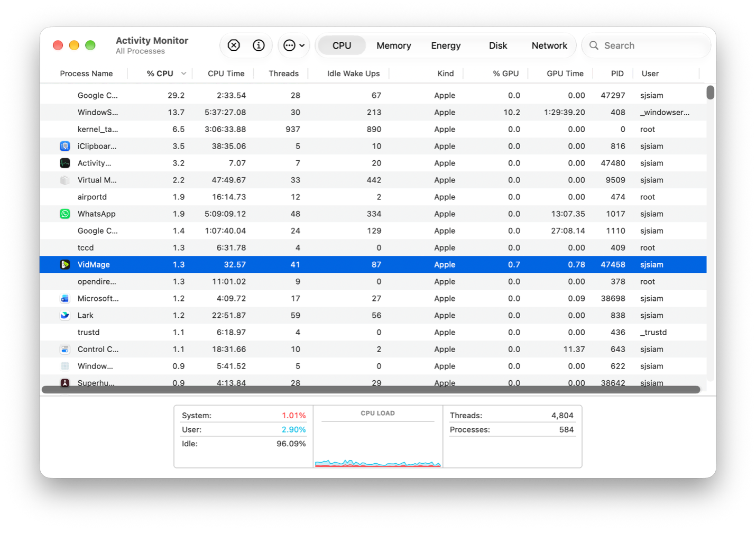Switch to the Disk tab
Viewport: 756px width, 533px height.
(498, 45)
